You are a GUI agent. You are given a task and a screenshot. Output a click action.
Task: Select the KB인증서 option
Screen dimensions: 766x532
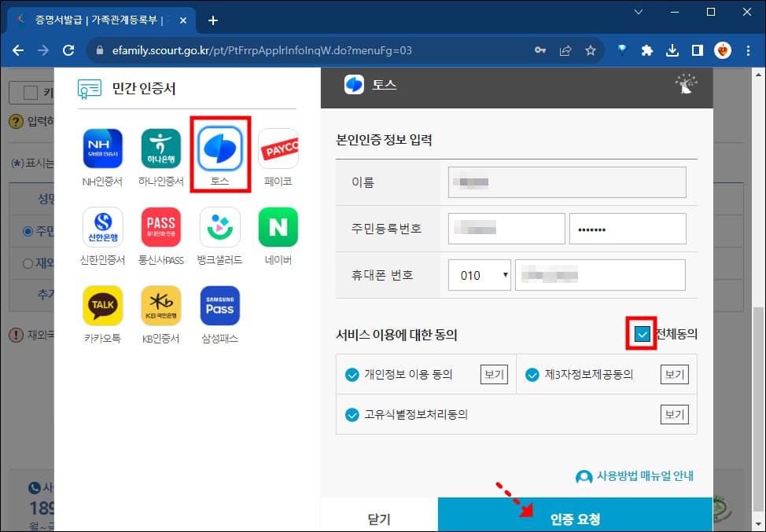click(x=160, y=306)
